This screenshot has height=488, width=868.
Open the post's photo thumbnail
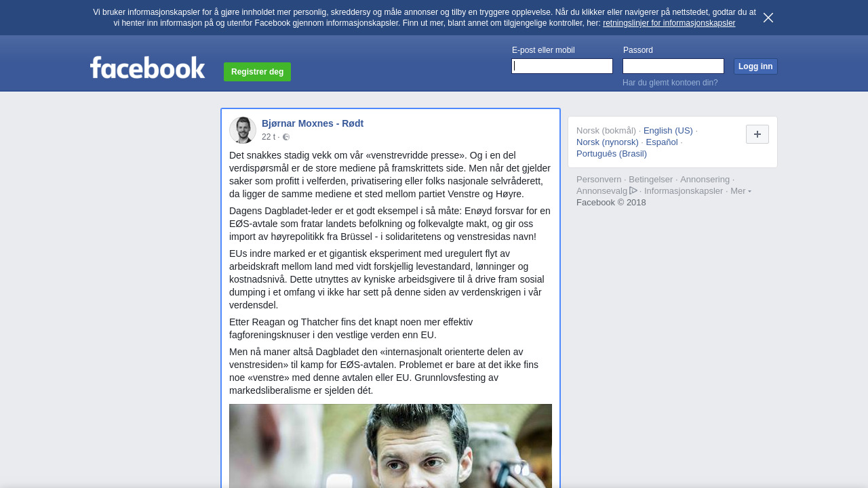[391, 446]
